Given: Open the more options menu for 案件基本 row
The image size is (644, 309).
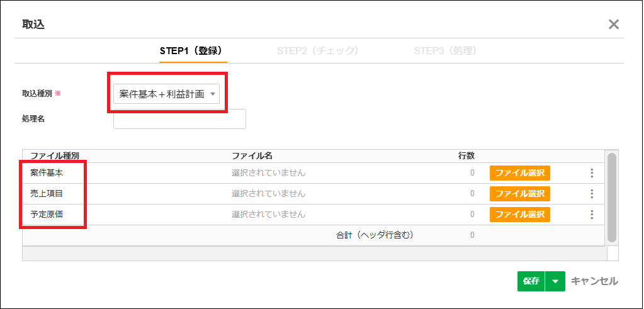Looking at the screenshot, I should click(591, 173).
